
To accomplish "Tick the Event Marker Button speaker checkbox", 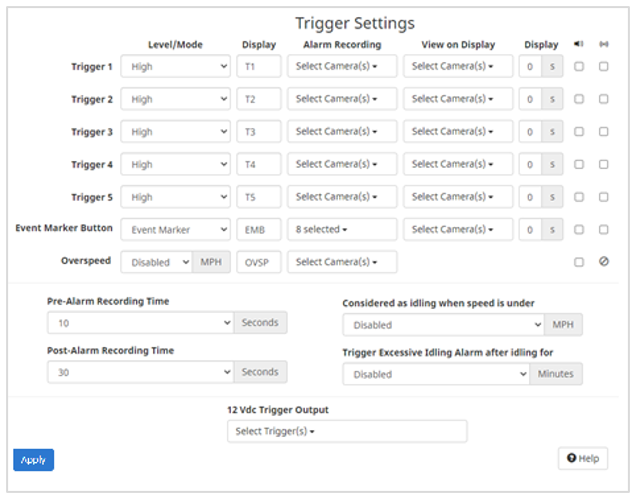I will click(579, 229).
